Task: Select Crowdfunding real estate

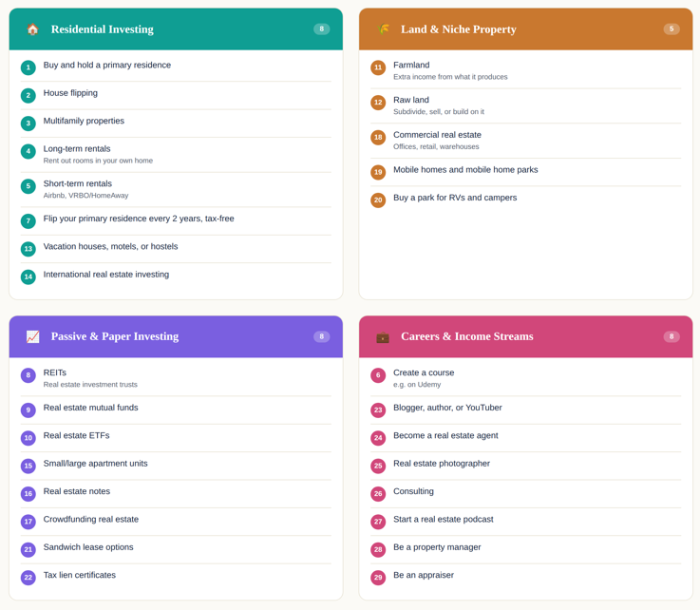Action: point(176,522)
